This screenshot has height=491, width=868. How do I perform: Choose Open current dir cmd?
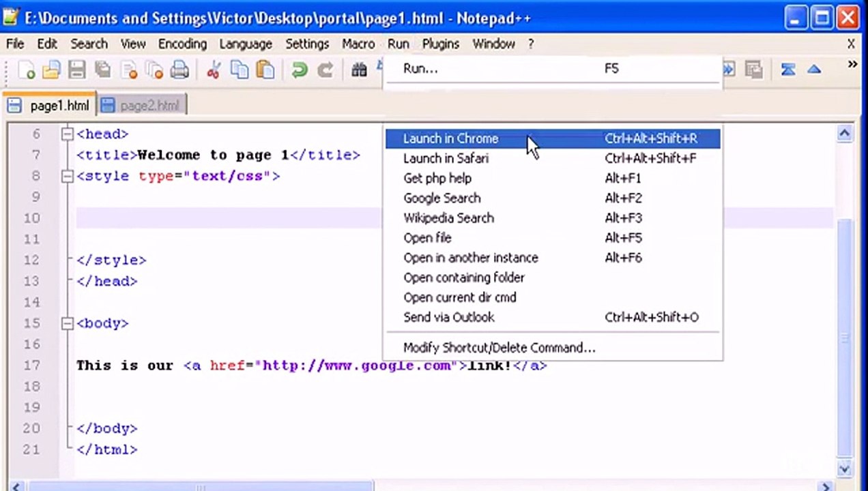[553, 297]
